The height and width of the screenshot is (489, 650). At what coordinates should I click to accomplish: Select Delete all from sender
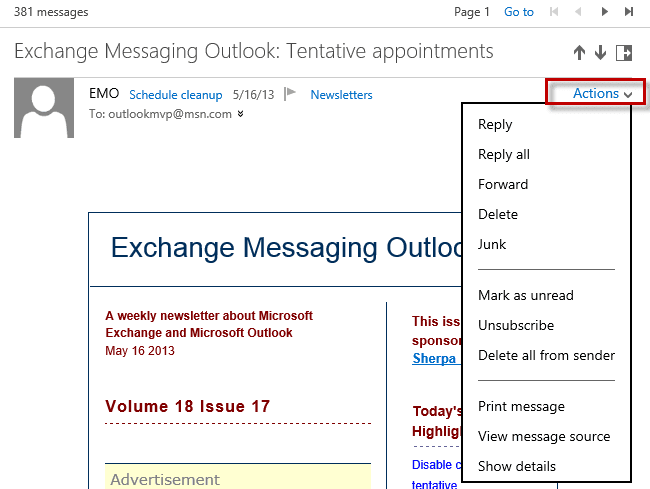point(546,355)
